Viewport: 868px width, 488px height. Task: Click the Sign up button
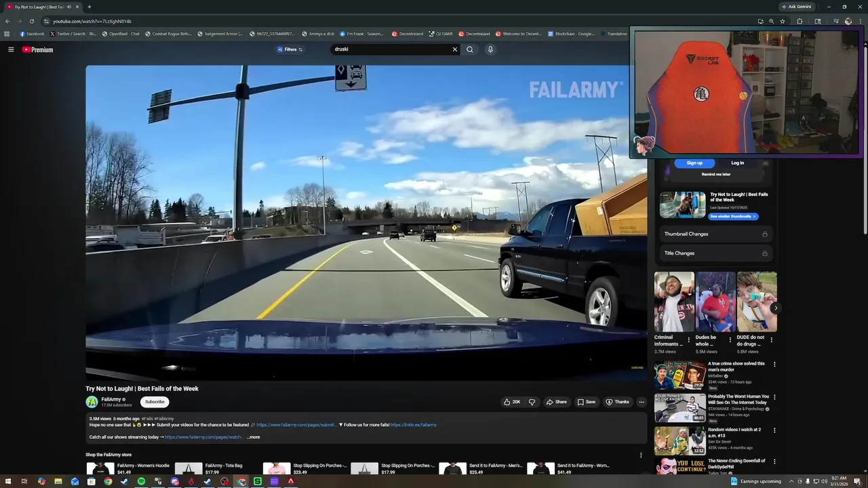(x=694, y=163)
